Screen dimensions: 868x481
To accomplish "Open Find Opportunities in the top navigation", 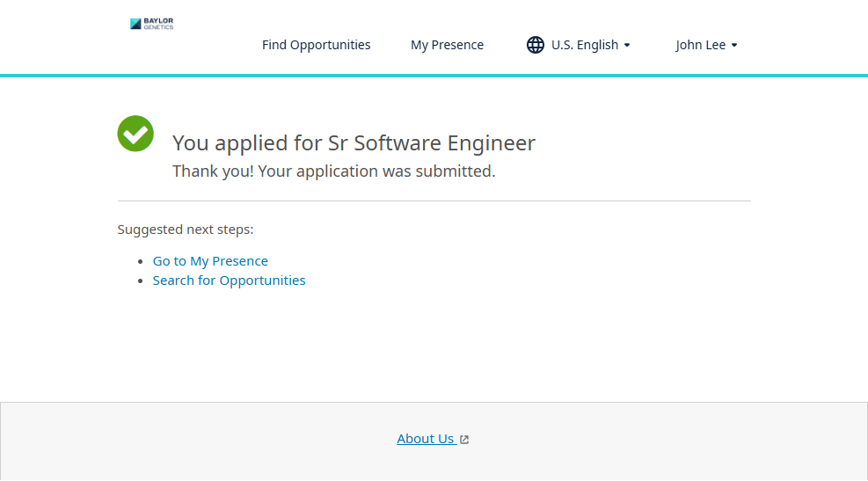I will tap(316, 45).
